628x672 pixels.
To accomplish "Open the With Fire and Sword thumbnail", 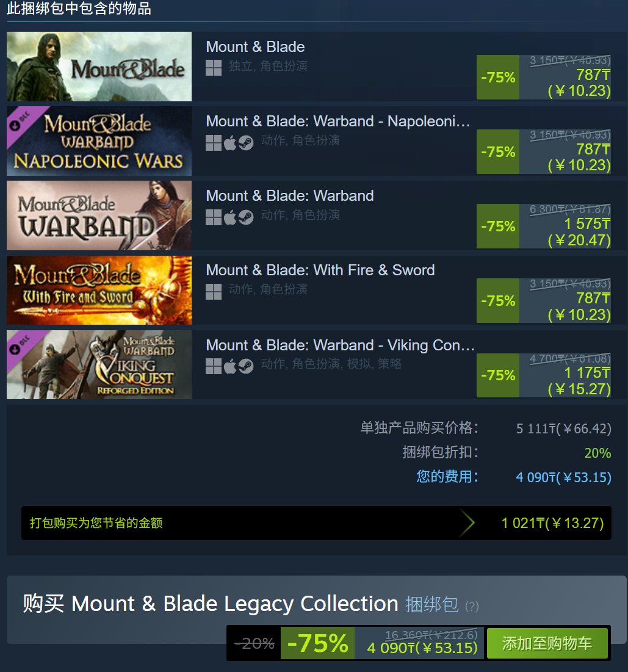I will pos(99,290).
